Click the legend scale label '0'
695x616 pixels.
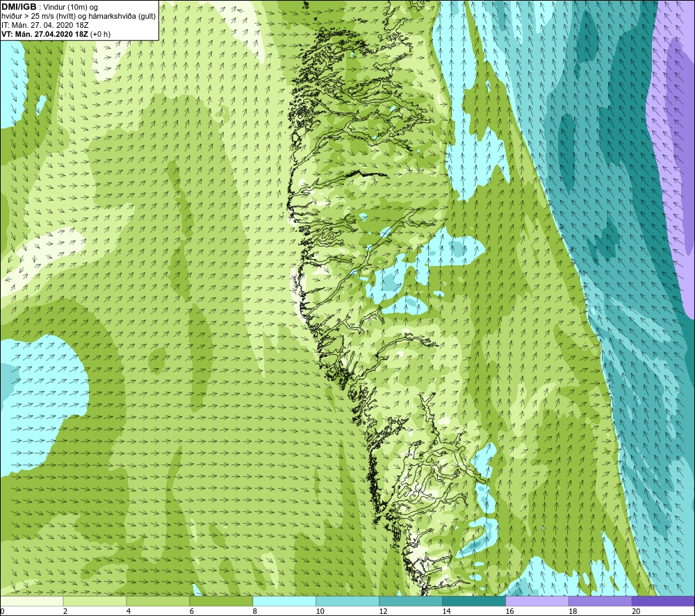2,611
